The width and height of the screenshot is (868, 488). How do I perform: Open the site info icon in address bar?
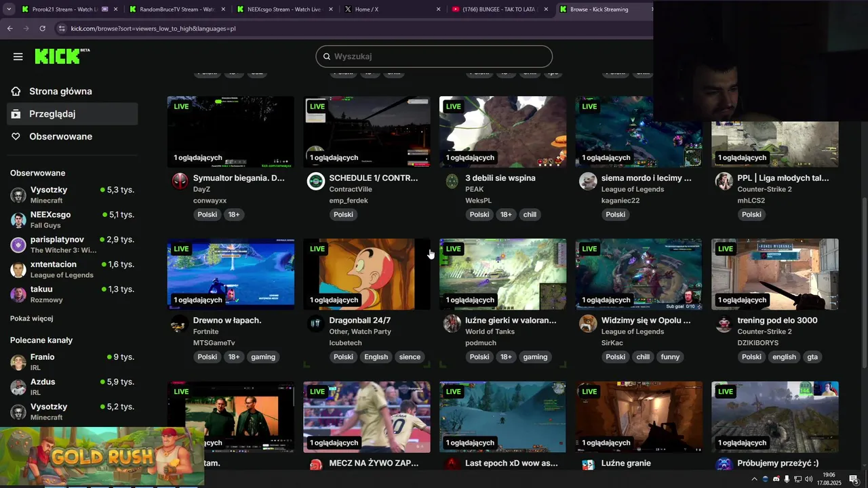pos(62,28)
